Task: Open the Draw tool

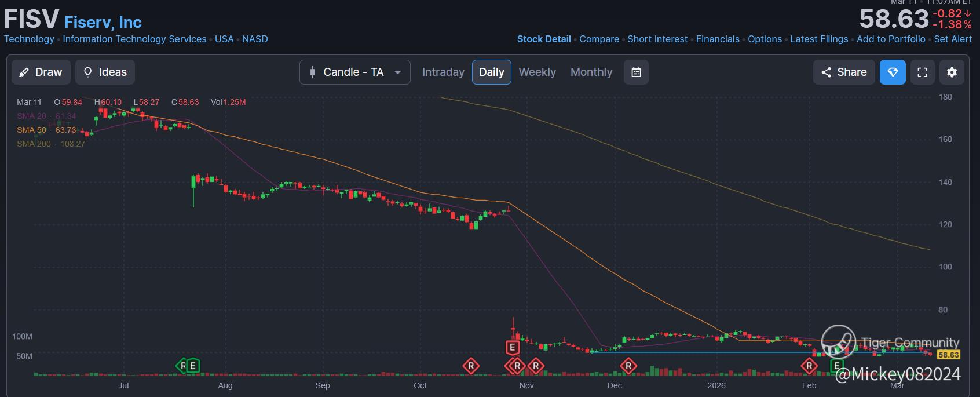Action: (41, 72)
